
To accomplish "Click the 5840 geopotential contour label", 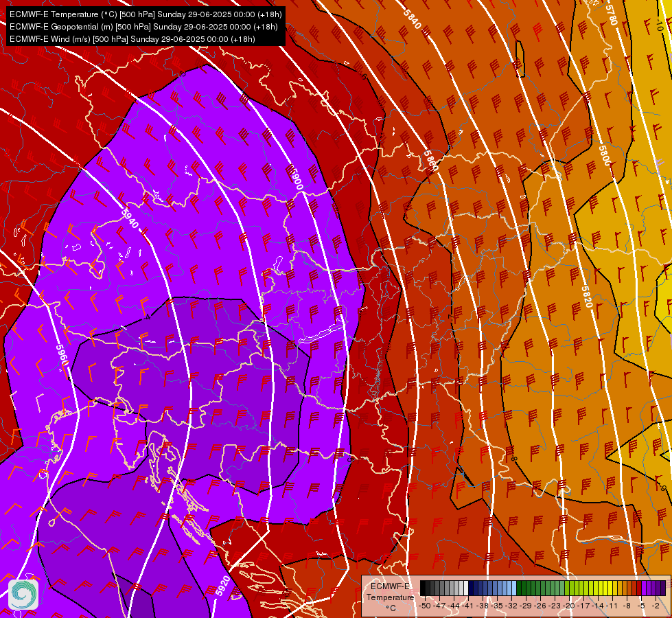I will (413, 19).
